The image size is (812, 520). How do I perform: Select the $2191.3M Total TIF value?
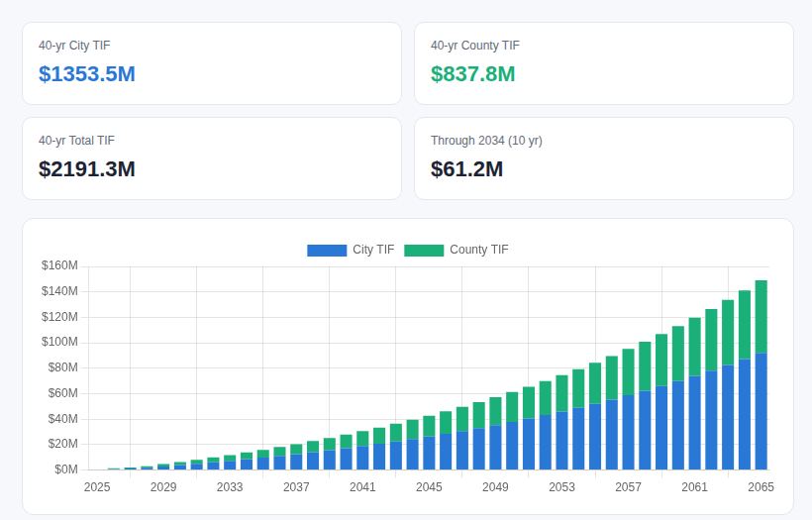click(x=86, y=169)
